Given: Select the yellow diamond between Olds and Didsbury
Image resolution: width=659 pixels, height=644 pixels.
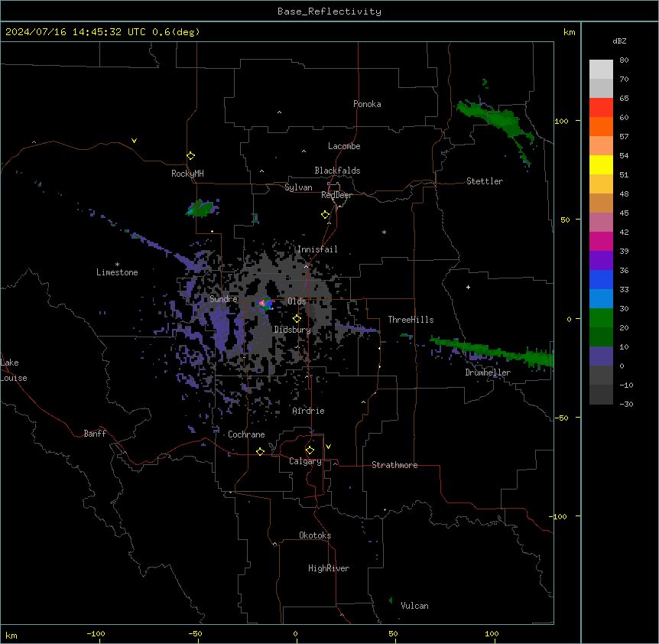Looking at the screenshot, I should pos(297,319).
